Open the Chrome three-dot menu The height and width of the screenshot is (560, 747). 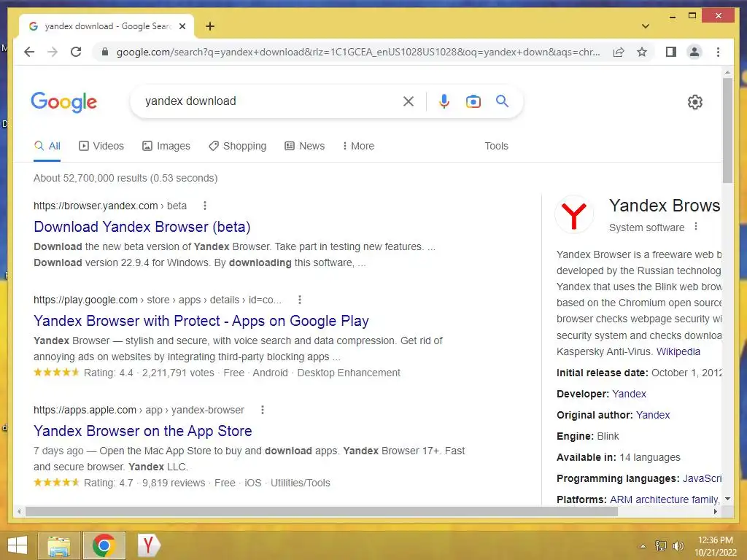(718, 52)
